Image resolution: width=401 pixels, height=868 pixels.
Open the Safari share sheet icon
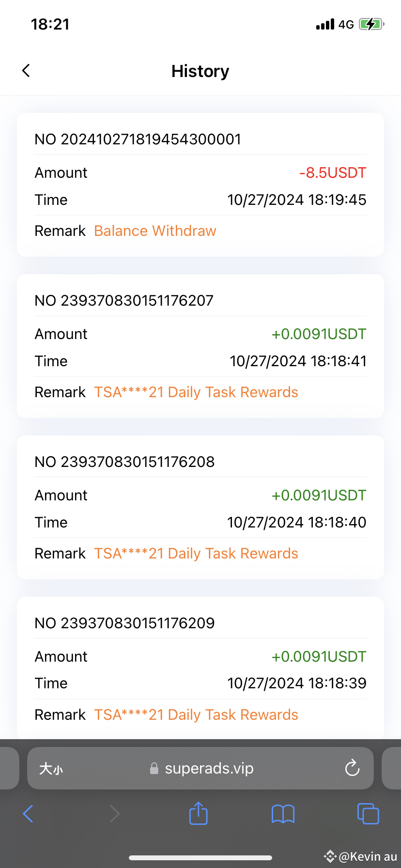click(x=198, y=813)
